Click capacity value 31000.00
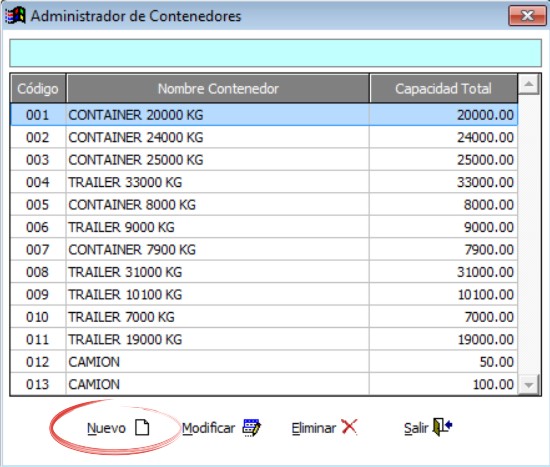 (x=485, y=272)
